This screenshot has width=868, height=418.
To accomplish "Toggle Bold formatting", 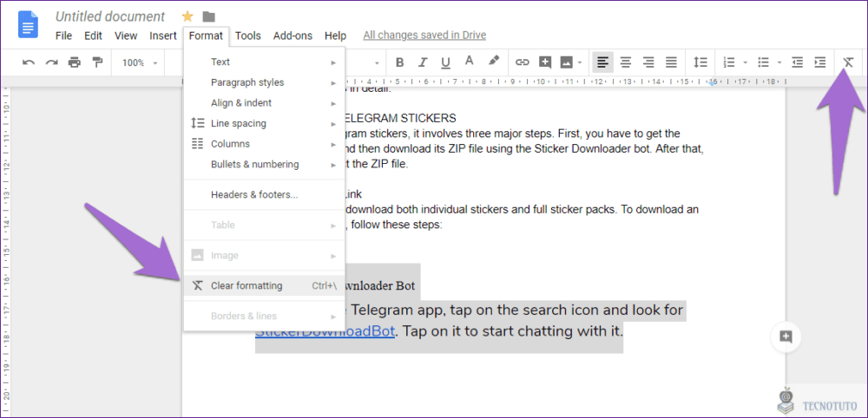I will 399,62.
